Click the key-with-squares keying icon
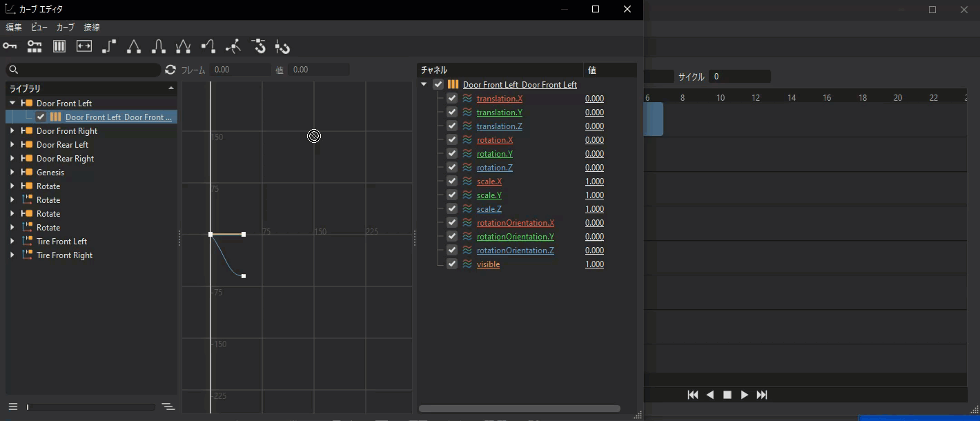Screen dimensions: 980x421 tap(35, 46)
